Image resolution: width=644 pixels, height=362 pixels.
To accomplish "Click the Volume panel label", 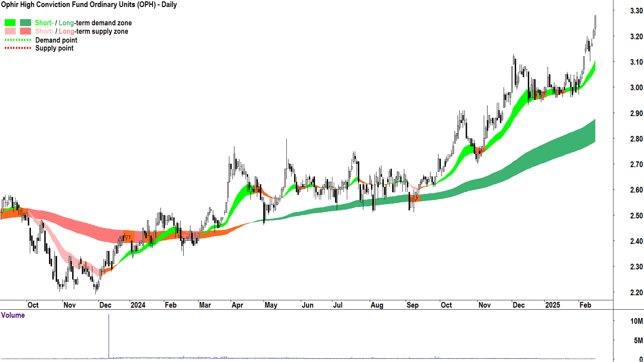I will click(x=13, y=315).
